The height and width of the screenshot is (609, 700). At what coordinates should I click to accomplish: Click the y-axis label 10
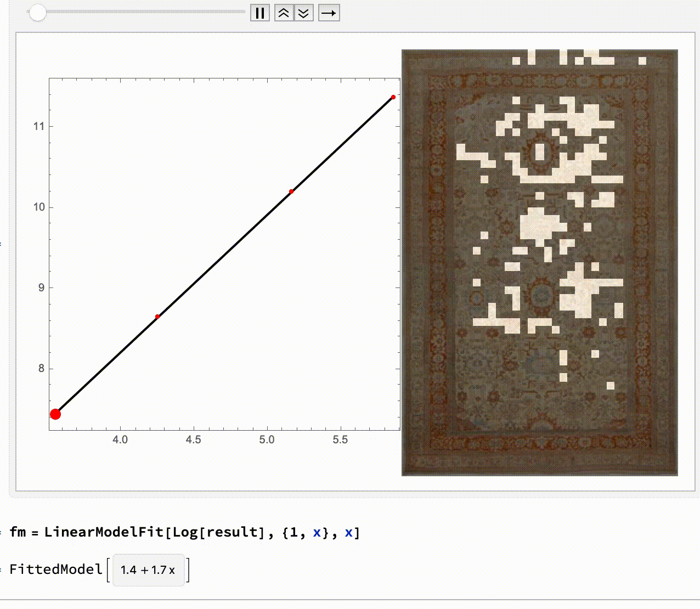(39, 207)
